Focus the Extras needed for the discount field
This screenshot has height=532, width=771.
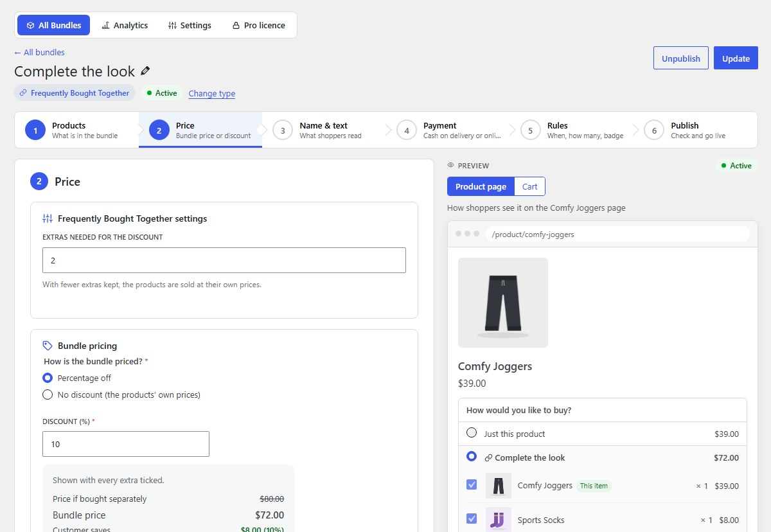tap(224, 260)
